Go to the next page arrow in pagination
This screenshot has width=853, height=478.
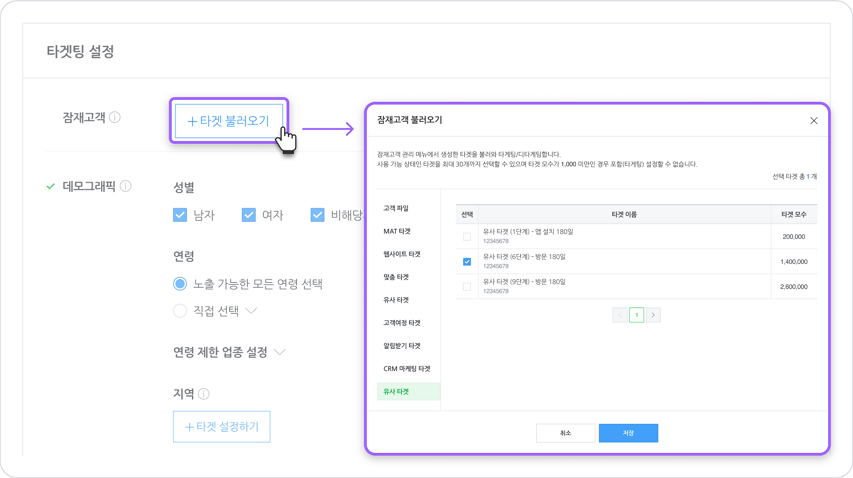pos(653,315)
